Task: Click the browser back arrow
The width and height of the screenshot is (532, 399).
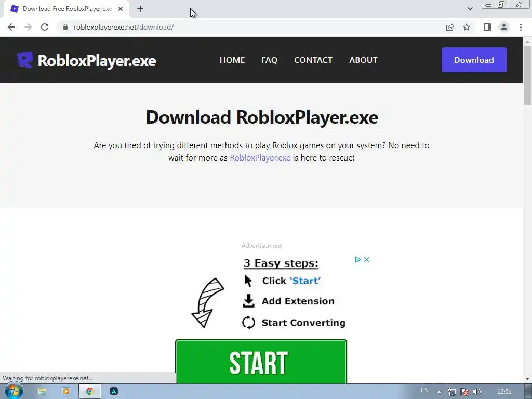Action: pyautogui.click(x=11, y=27)
